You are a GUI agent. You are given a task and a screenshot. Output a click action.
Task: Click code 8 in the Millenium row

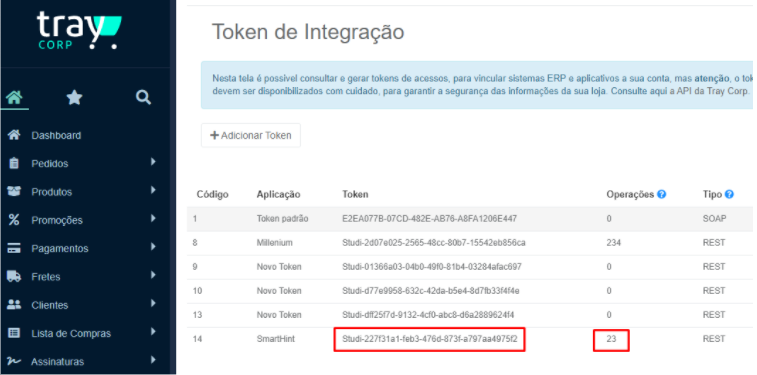click(195, 243)
